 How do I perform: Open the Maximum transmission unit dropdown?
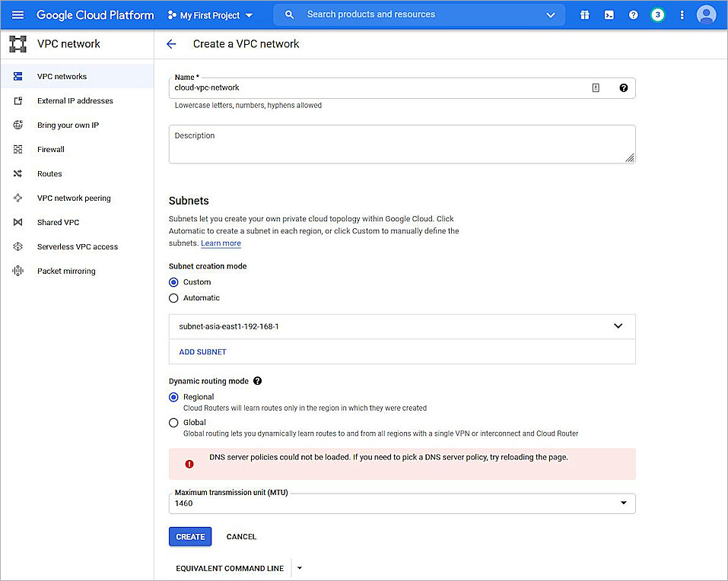point(623,503)
